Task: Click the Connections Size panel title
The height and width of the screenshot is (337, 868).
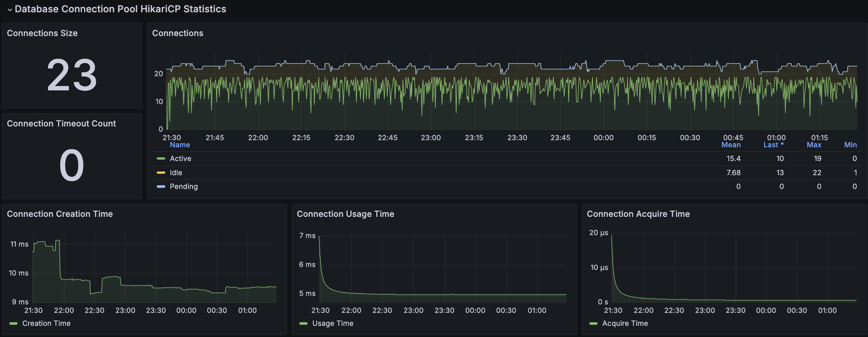Action: 42,33
